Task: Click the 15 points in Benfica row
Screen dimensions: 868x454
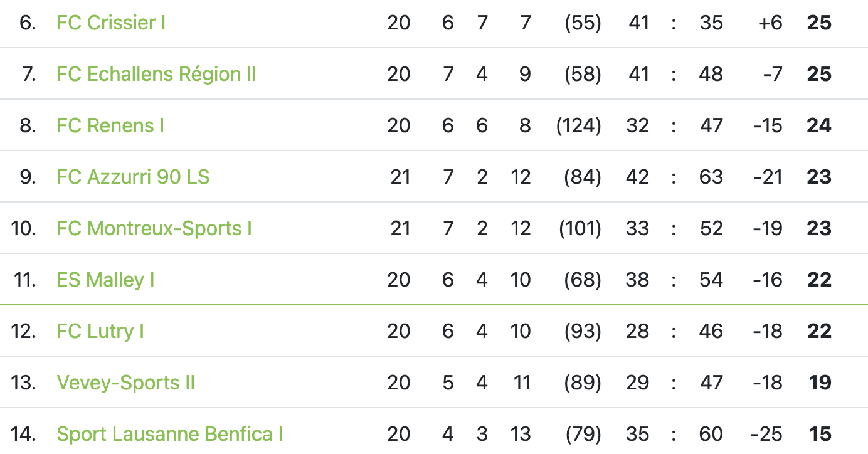Action: click(820, 435)
